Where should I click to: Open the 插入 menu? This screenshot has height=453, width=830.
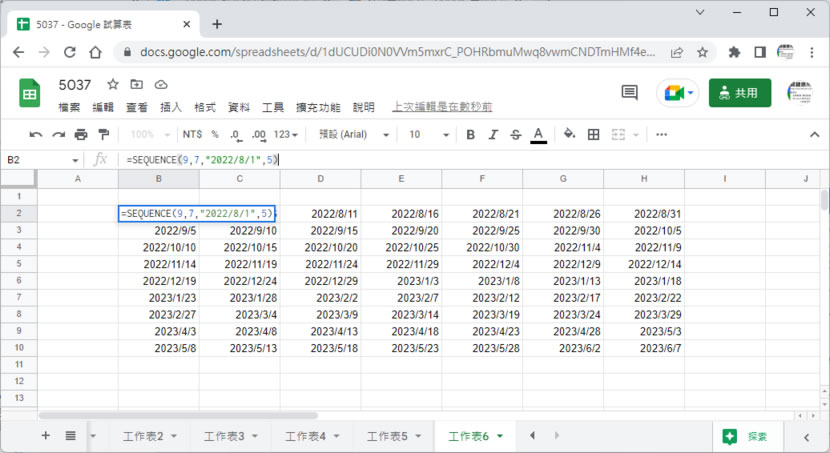170,107
